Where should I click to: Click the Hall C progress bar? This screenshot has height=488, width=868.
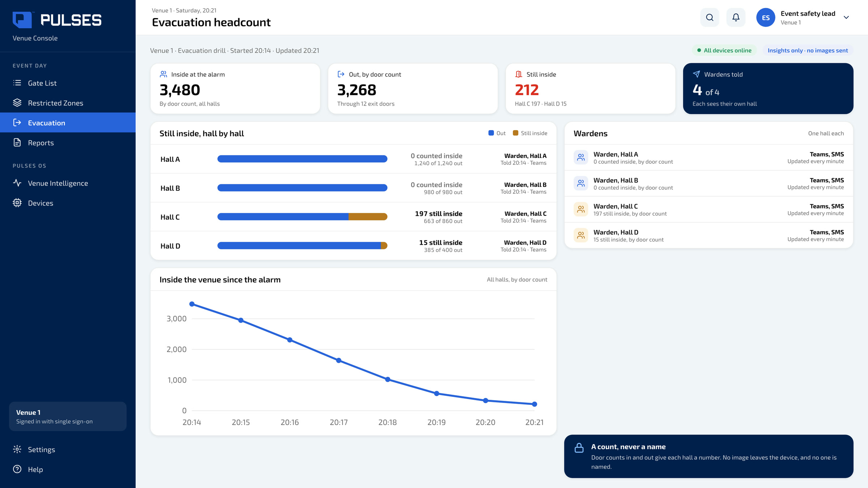302,217
